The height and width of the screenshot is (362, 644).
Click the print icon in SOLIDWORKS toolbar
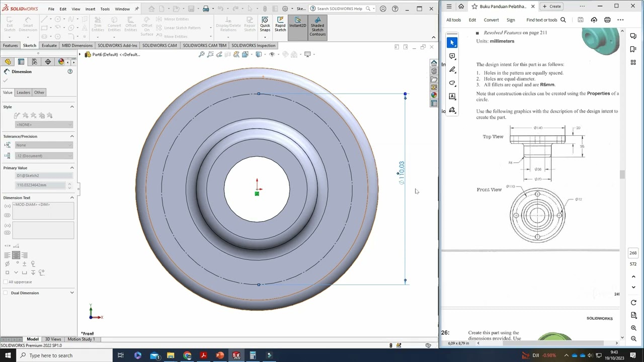(x=206, y=9)
